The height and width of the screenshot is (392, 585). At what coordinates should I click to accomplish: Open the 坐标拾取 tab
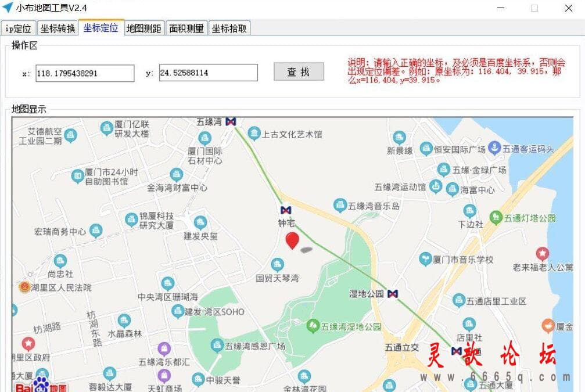click(229, 28)
